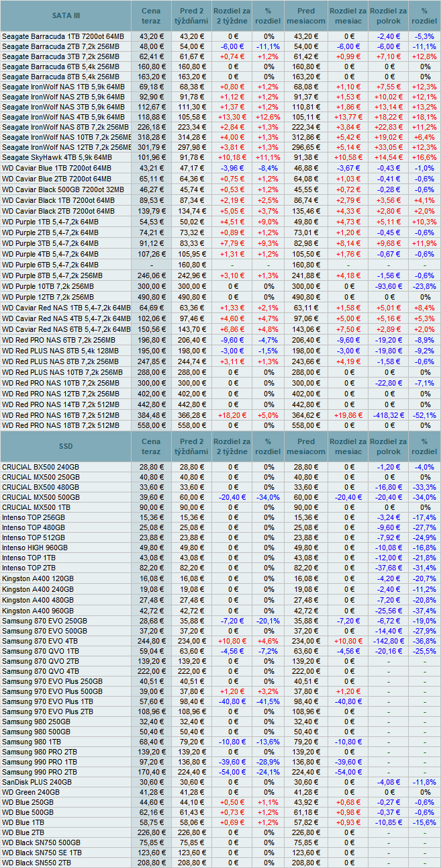Viewport: 441px width, 868px height.
Task: Click row Samsung 870 QVO 1TB
Action: [220, 651]
